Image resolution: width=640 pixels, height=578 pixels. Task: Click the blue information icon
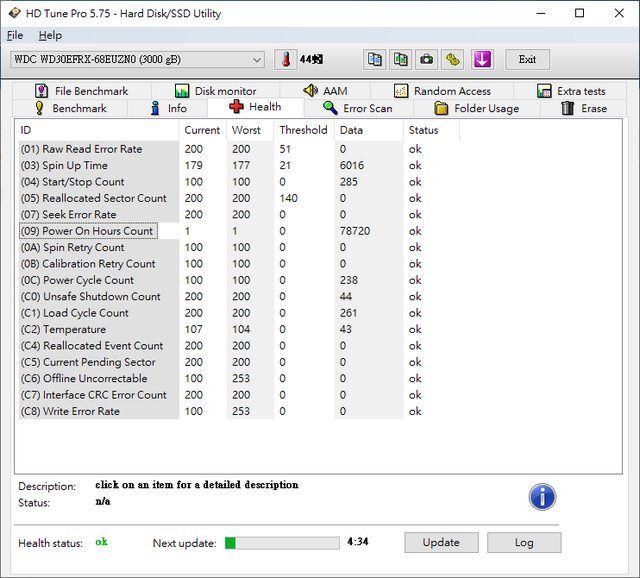pyautogui.click(x=542, y=496)
